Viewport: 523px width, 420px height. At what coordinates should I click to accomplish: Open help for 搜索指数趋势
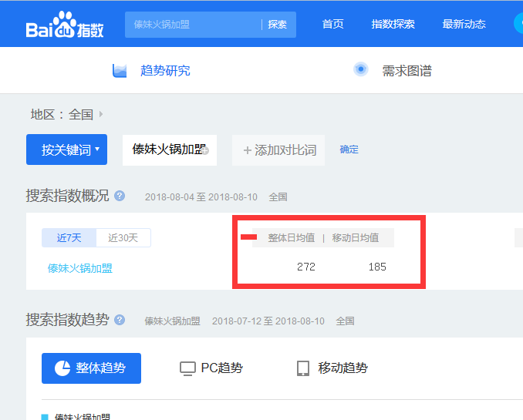click(120, 320)
